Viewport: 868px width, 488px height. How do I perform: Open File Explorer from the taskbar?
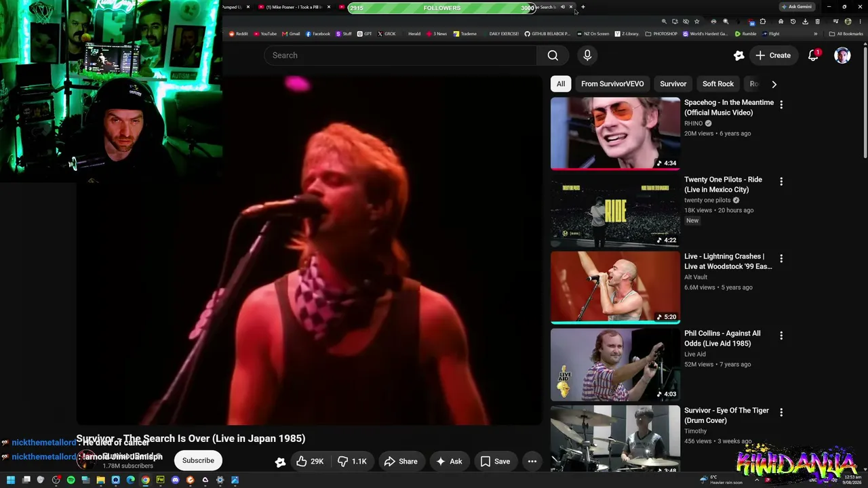[100, 480]
